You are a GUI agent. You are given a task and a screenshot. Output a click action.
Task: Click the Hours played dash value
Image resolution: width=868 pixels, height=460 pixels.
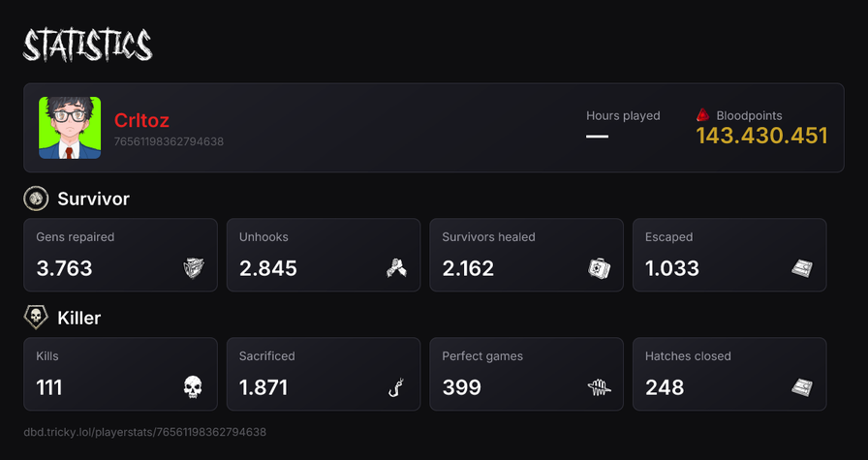[598, 137]
